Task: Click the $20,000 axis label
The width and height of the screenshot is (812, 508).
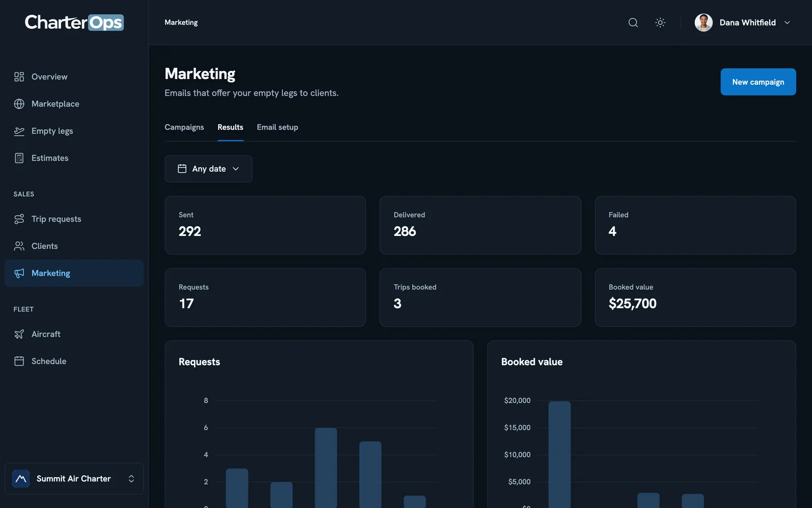Action: pos(517,401)
